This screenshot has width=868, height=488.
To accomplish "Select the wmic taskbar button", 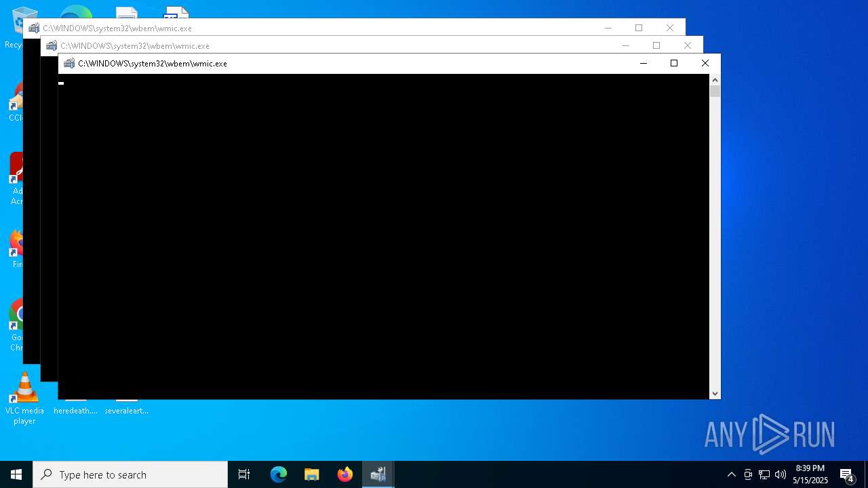I will coord(378,474).
